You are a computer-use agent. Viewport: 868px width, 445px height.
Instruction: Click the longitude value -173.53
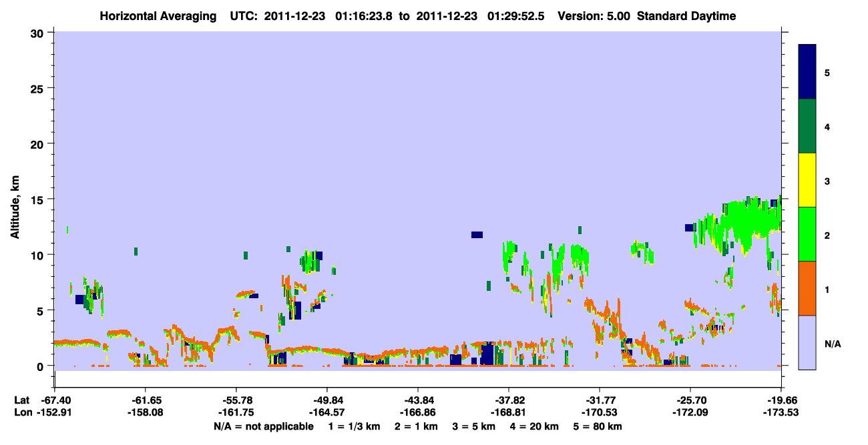point(781,413)
